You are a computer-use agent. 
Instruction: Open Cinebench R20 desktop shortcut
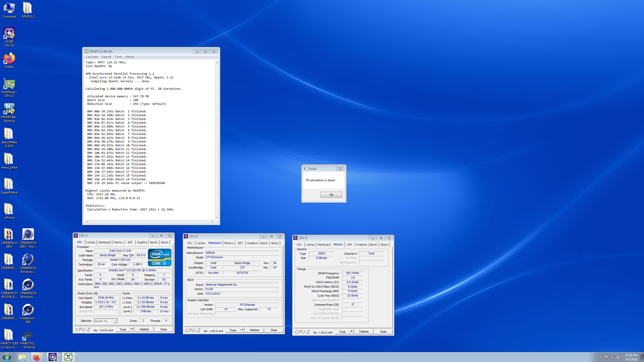[28, 313]
